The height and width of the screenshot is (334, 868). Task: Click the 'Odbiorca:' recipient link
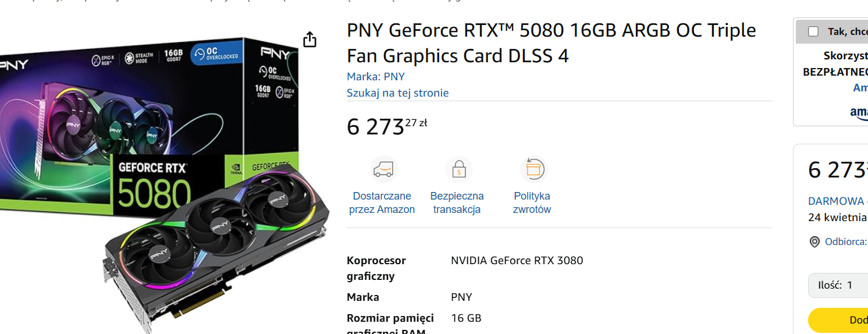pos(846,242)
